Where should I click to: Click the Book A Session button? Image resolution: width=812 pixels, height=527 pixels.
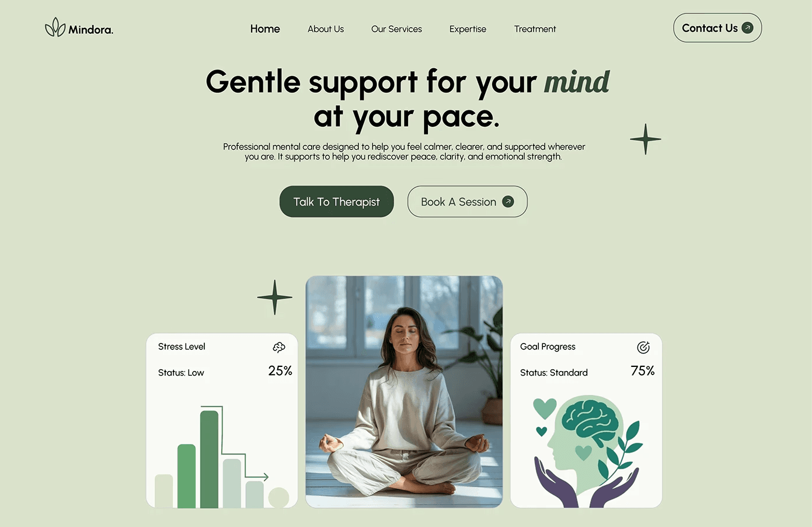467,202
